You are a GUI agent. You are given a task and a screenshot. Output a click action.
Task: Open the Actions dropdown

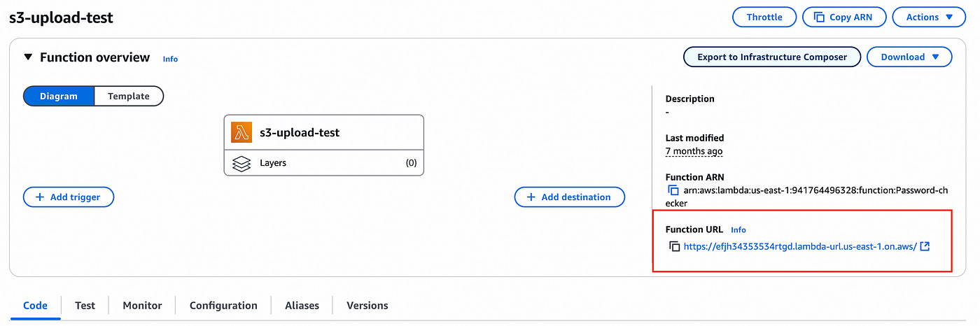coord(929,17)
